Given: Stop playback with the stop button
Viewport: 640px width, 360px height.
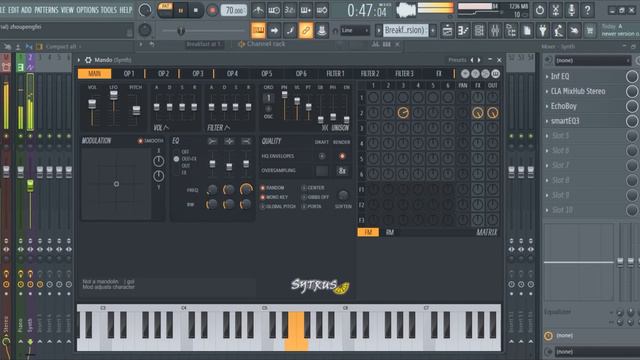Looking at the screenshot, I should [196, 10].
